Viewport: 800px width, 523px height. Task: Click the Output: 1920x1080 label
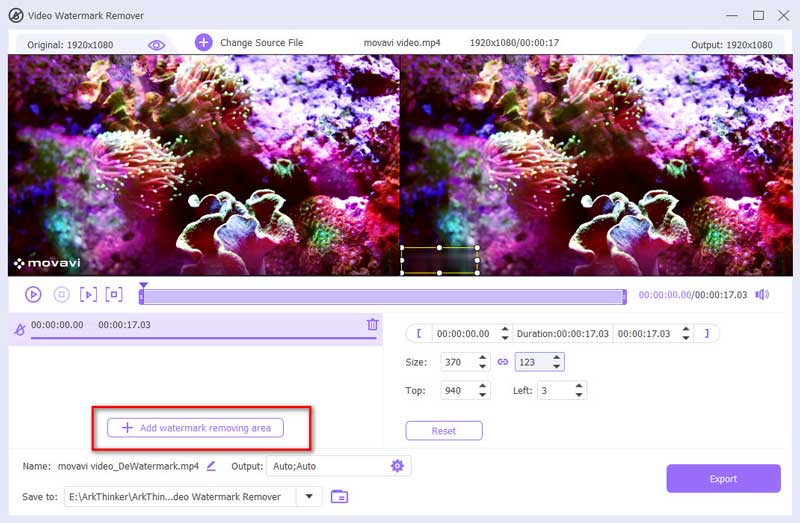click(732, 45)
